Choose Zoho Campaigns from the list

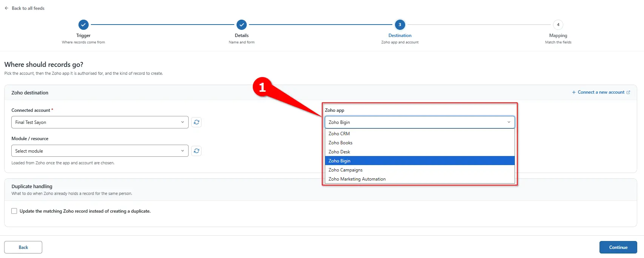(420, 170)
